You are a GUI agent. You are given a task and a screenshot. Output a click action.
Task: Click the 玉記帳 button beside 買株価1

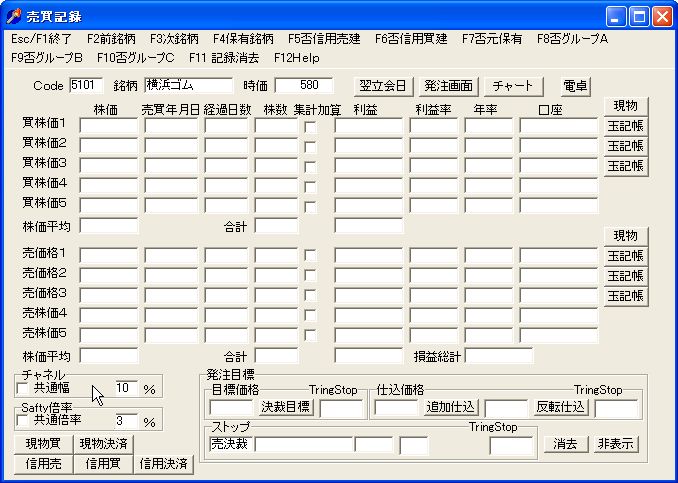pos(626,126)
